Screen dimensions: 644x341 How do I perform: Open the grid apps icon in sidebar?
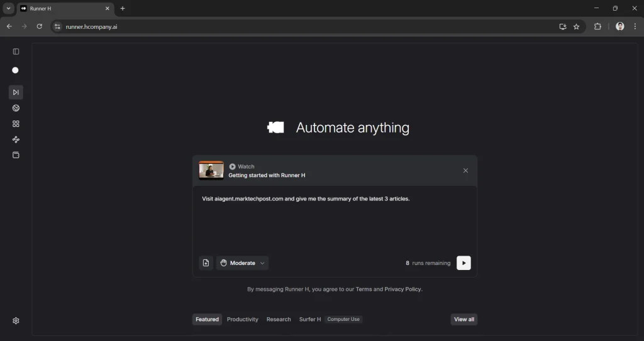[x=16, y=124]
